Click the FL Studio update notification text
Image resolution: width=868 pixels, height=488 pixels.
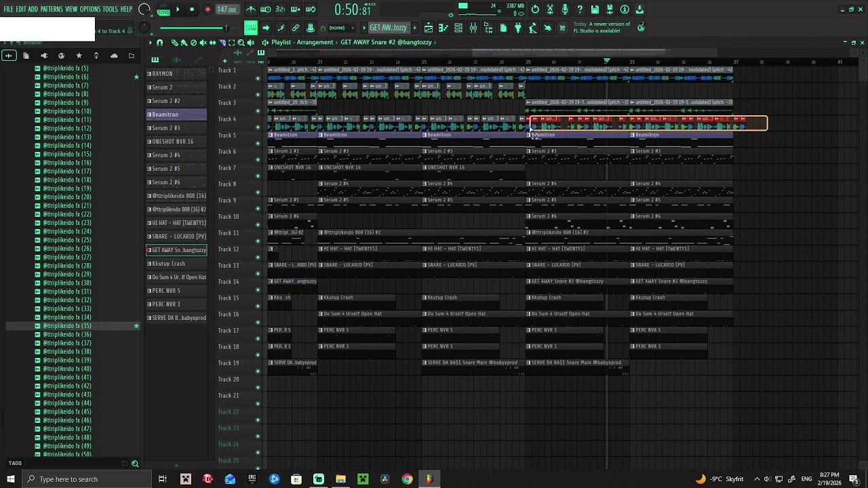[x=601, y=28]
